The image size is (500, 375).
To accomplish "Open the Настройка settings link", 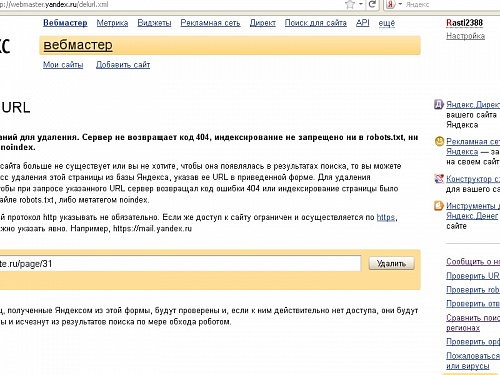I will pos(465,36).
